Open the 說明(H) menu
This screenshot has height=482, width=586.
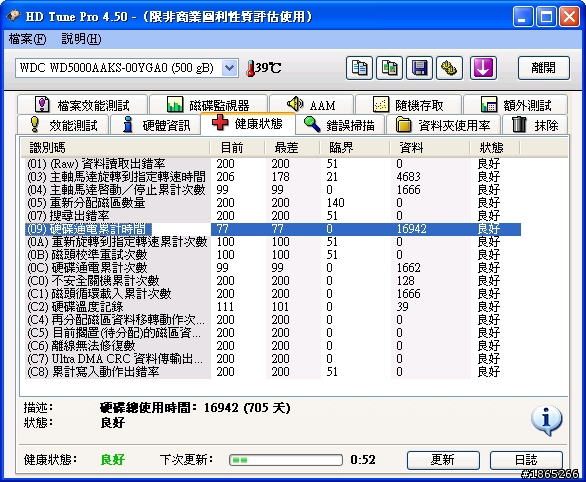coord(81,39)
